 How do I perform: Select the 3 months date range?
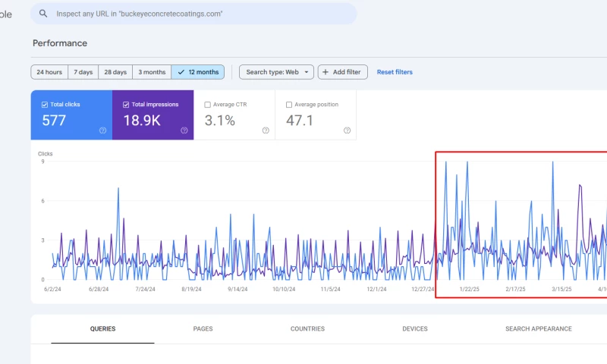(152, 72)
